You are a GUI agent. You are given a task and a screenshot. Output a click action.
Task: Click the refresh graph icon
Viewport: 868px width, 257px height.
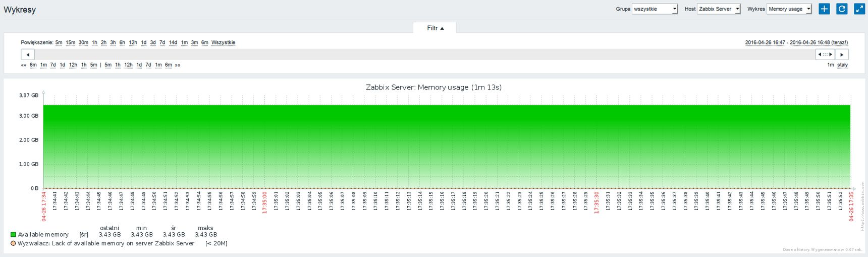click(x=842, y=9)
